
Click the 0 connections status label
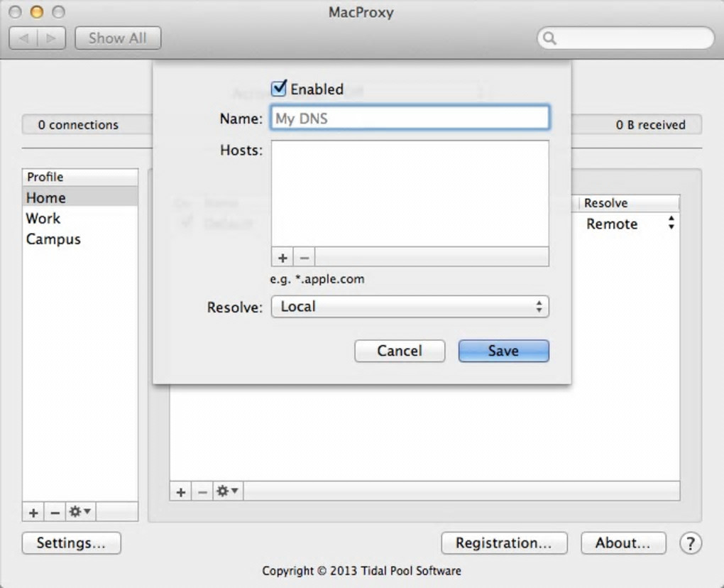tap(78, 125)
